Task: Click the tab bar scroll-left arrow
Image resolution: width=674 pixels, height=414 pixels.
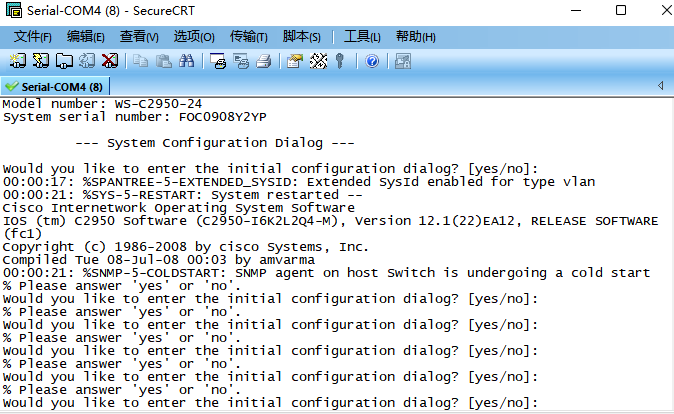Action: point(660,86)
